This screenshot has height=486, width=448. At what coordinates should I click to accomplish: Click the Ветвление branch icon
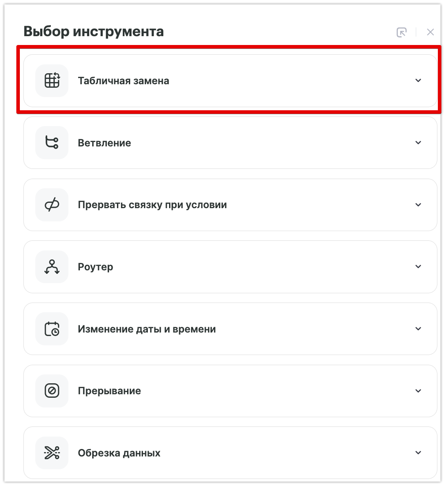coord(52,143)
